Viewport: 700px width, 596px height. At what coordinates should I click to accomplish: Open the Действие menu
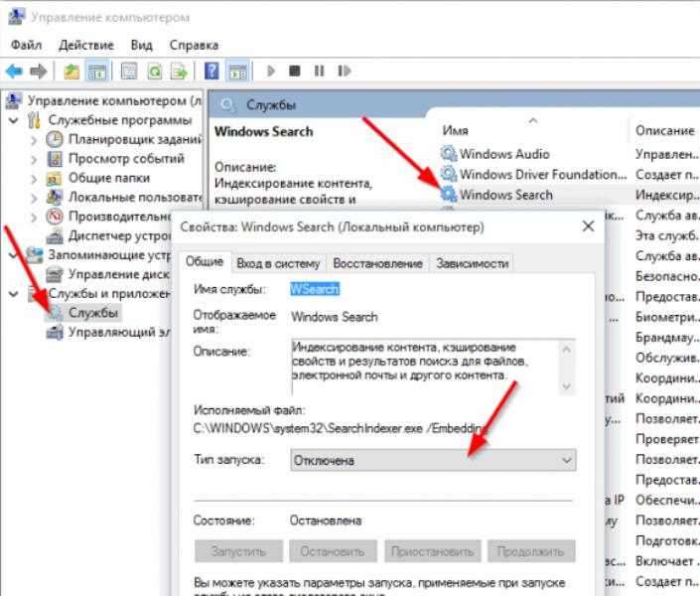86,45
